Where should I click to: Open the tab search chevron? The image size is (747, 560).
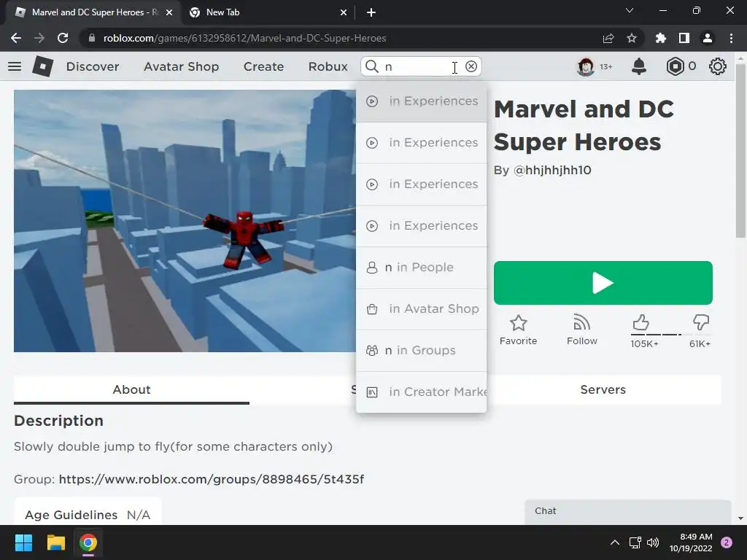coord(630,10)
